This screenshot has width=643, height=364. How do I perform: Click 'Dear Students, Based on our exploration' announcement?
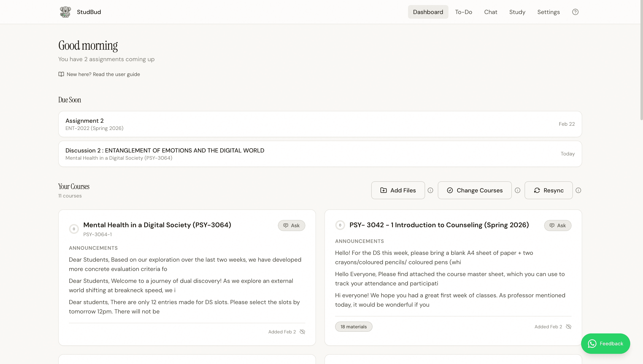(185, 264)
